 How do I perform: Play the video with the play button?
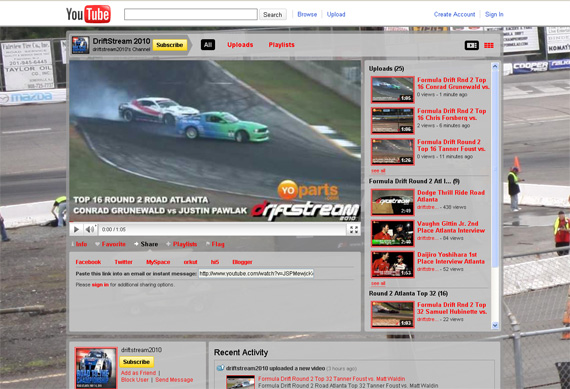76,229
